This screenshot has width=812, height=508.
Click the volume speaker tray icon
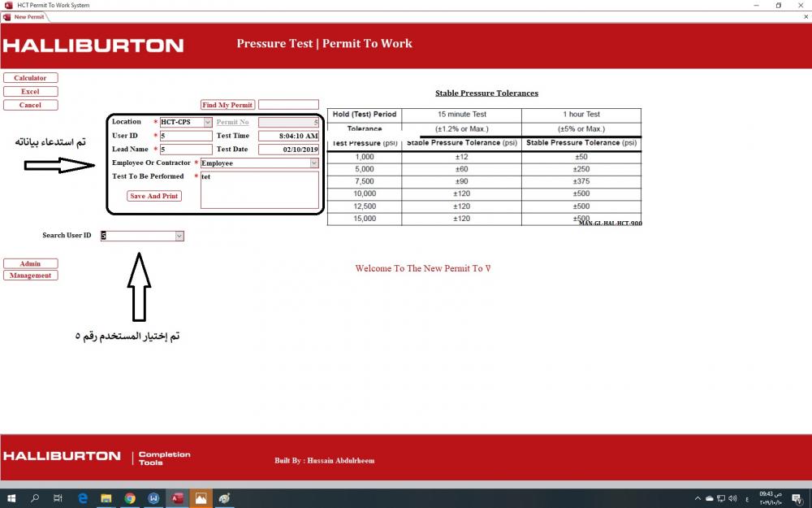click(x=732, y=499)
